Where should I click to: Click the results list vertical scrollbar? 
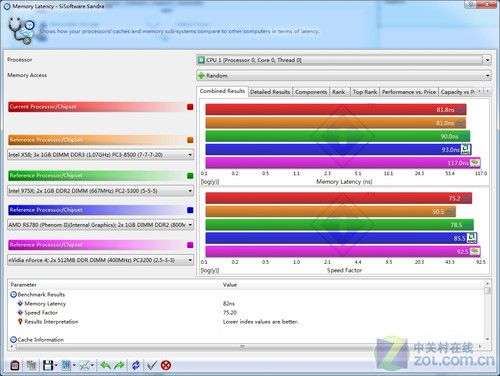[487, 311]
